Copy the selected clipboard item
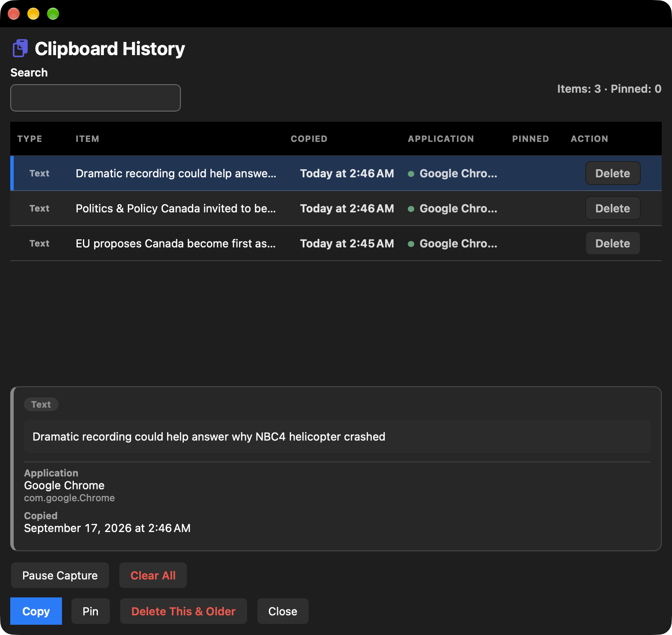Screen dimensions: 672x635 click(36, 611)
